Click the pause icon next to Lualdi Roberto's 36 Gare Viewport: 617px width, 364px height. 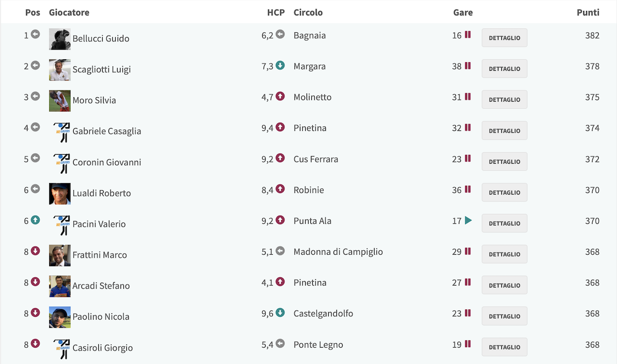point(468,189)
